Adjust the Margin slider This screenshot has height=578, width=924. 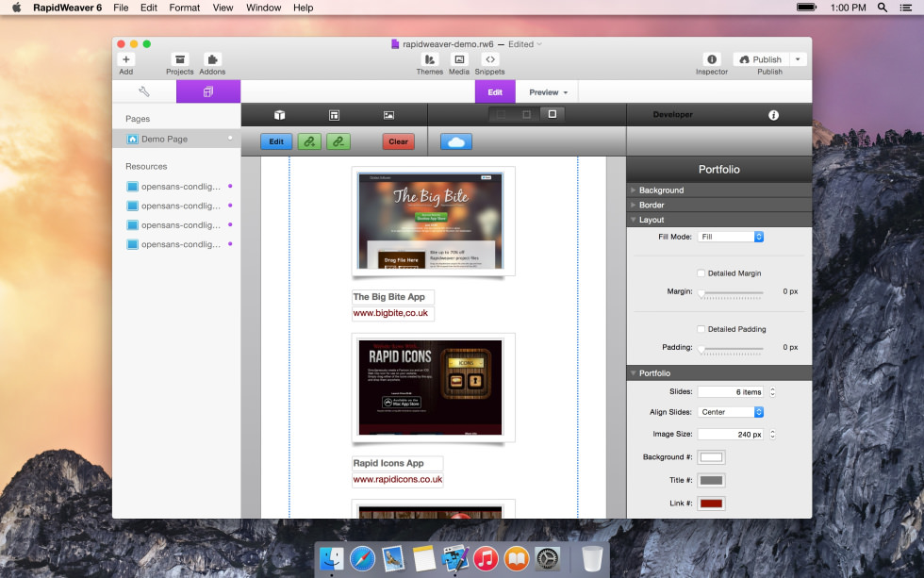click(x=731, y=293)
